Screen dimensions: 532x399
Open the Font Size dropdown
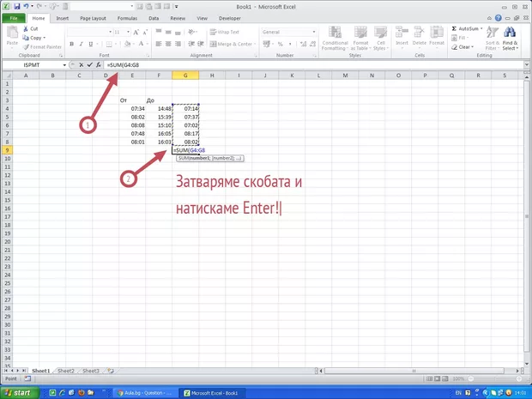pyautogui.click(x=128, y=32)
